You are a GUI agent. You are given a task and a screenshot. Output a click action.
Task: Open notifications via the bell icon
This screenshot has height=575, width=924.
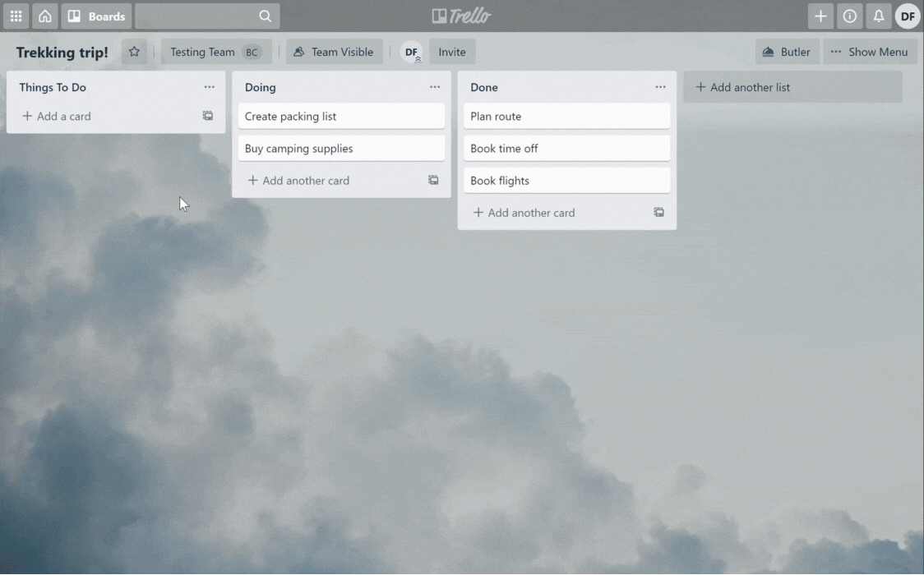879,16
